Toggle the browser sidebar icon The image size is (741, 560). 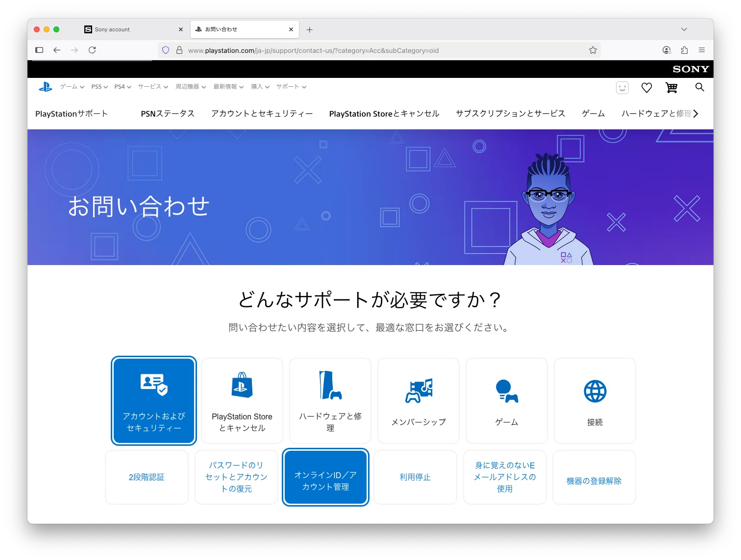pos(40,50)
